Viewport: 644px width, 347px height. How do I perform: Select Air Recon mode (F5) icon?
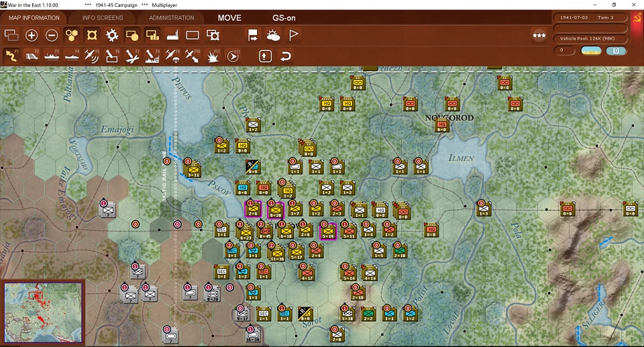tap(92, 56)
